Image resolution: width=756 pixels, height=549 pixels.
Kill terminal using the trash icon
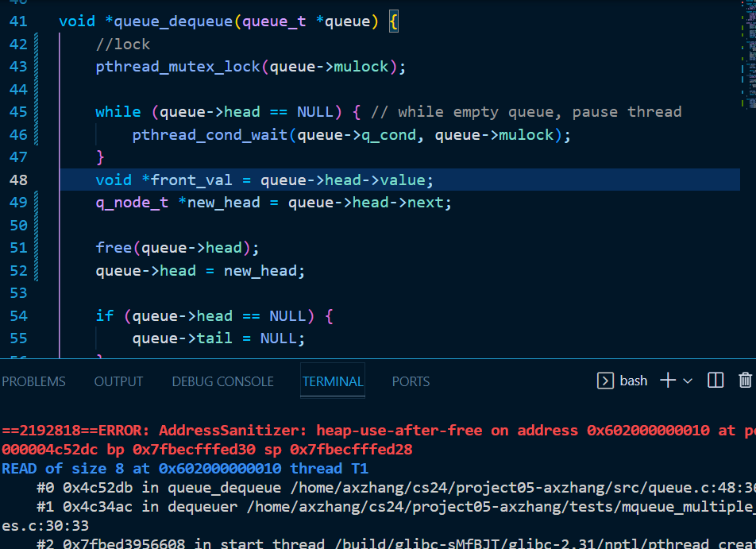coord(745,381)
